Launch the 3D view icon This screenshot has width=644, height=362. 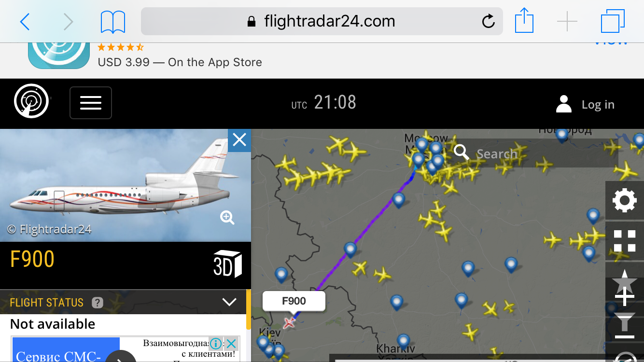(x=227, y=264)
